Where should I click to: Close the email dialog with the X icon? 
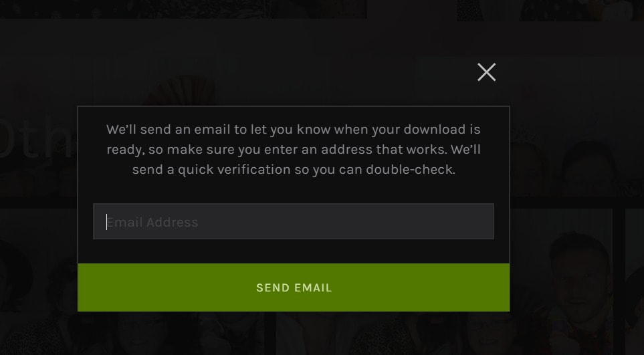pos(486,72)
